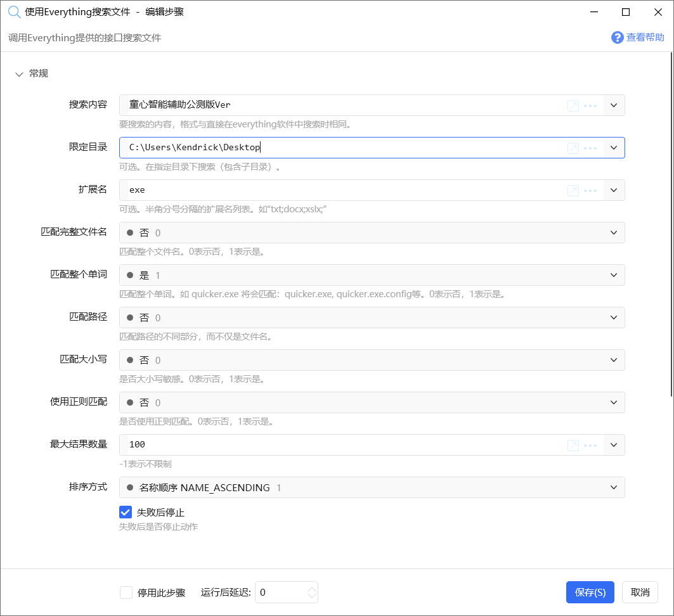Open the 查看帮助 link
Image resolution: width=674 pixels, height=616 pixels.
645,37
